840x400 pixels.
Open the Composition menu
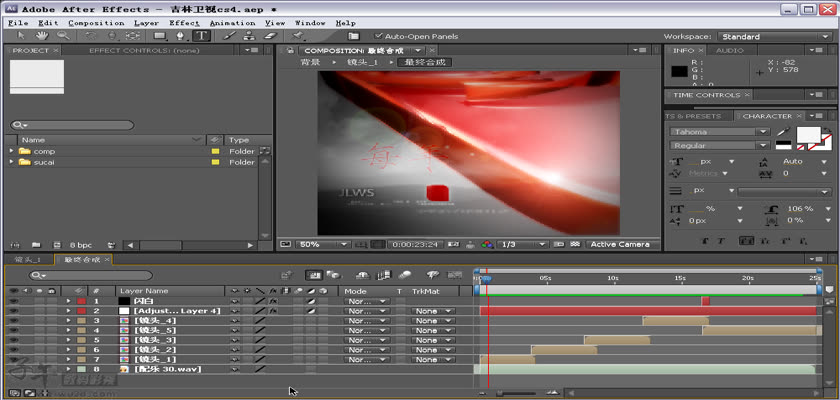96,23
